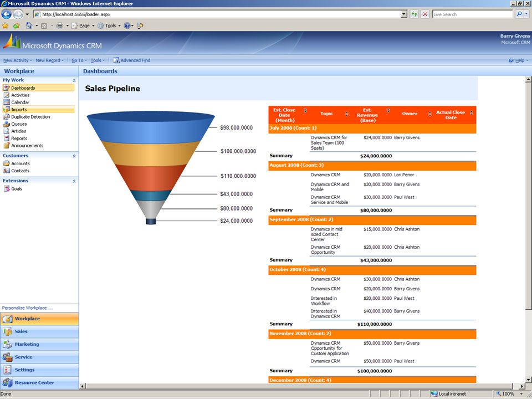Click the horizontal scrollbar right arrow
The width and height of the screenshot is (532, 399).
pos(522,386)
